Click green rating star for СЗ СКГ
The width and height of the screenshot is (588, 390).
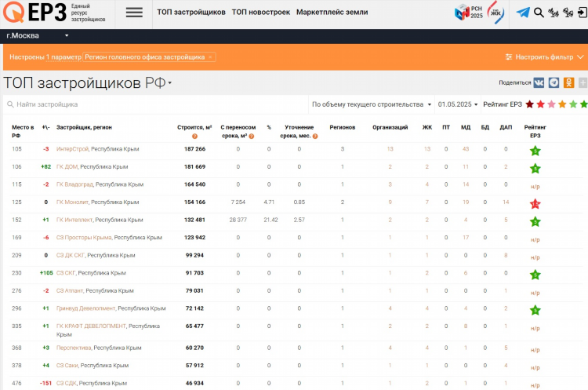pos(535,275)
